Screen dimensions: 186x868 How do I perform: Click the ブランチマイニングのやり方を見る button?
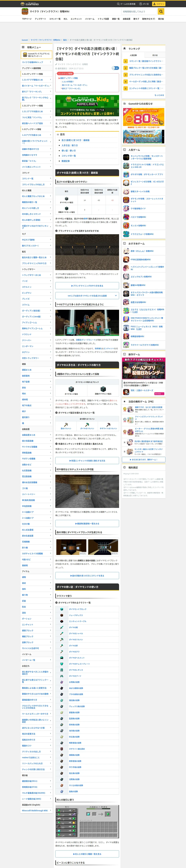[x=87, y=286]
